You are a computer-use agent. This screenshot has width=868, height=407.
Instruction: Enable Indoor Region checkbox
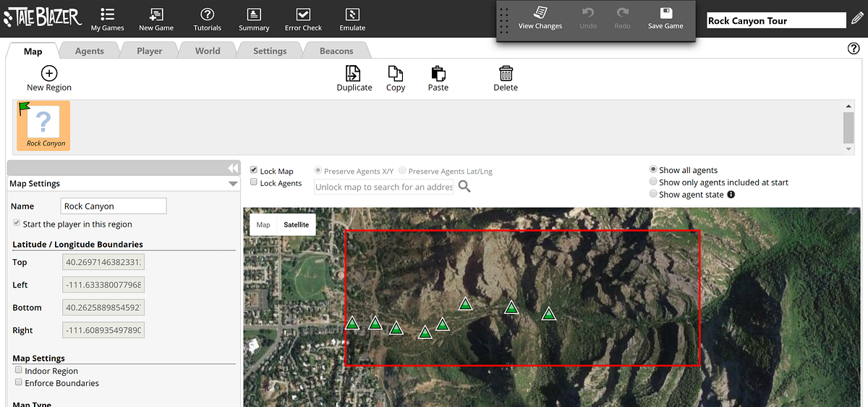19,370
